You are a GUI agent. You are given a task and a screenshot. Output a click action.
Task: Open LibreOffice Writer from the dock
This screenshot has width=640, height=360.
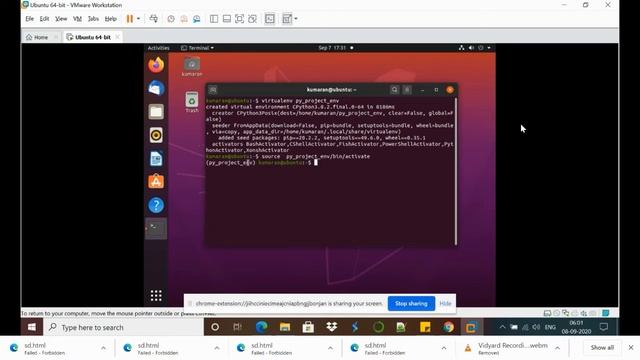[x=156, y=158]
